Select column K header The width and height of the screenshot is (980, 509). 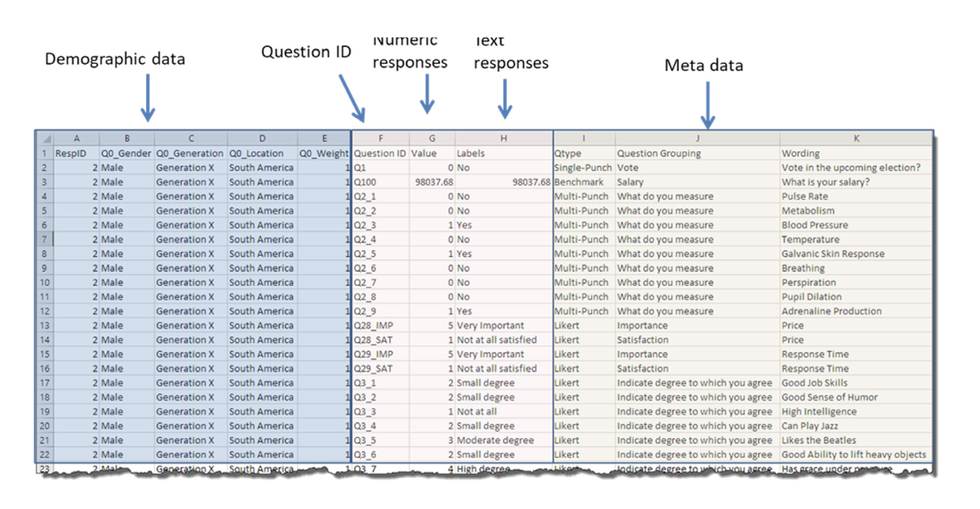click(x=856, y=139)
